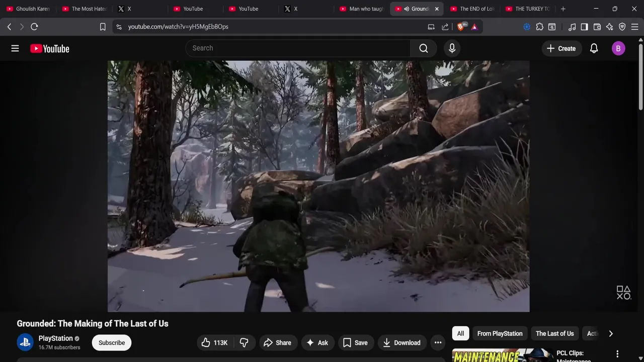Select the All filter chip
This screenshot has width=644, height=362.
460,333
